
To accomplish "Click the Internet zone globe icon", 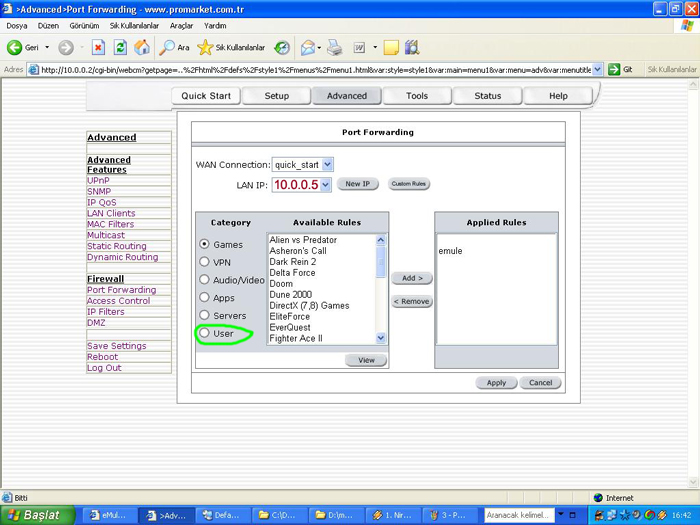I will pos(598,497).
